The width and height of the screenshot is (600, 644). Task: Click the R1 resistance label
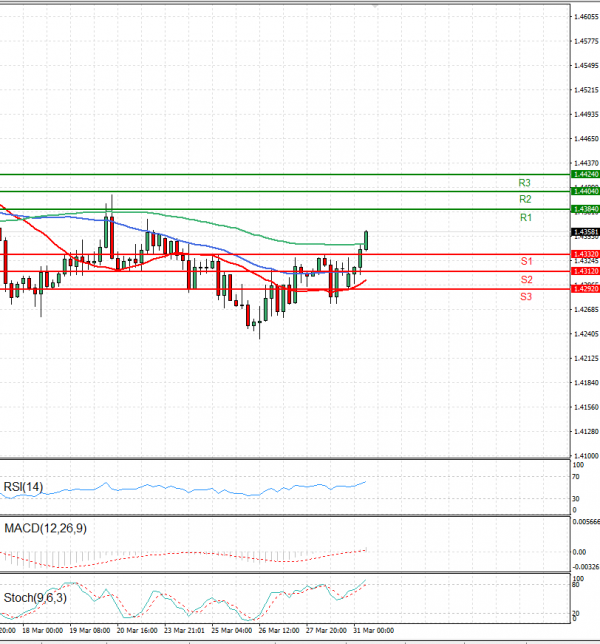(x=526, y=218)
